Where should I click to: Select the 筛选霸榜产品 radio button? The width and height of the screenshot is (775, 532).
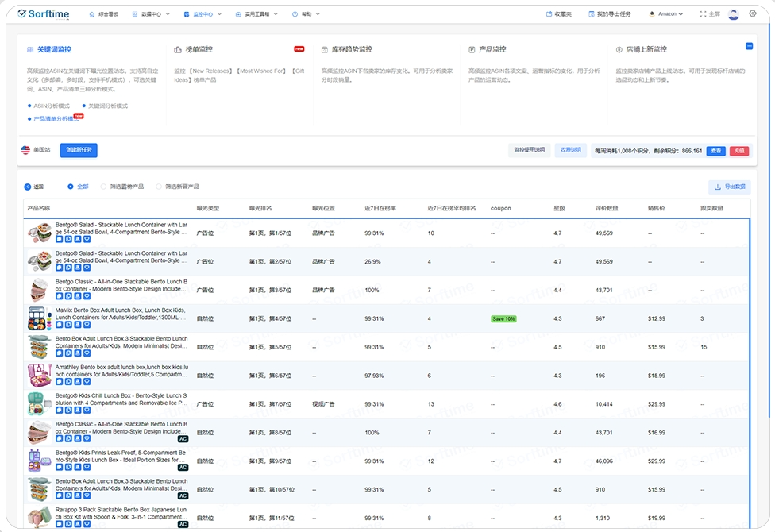click(103, 187)
